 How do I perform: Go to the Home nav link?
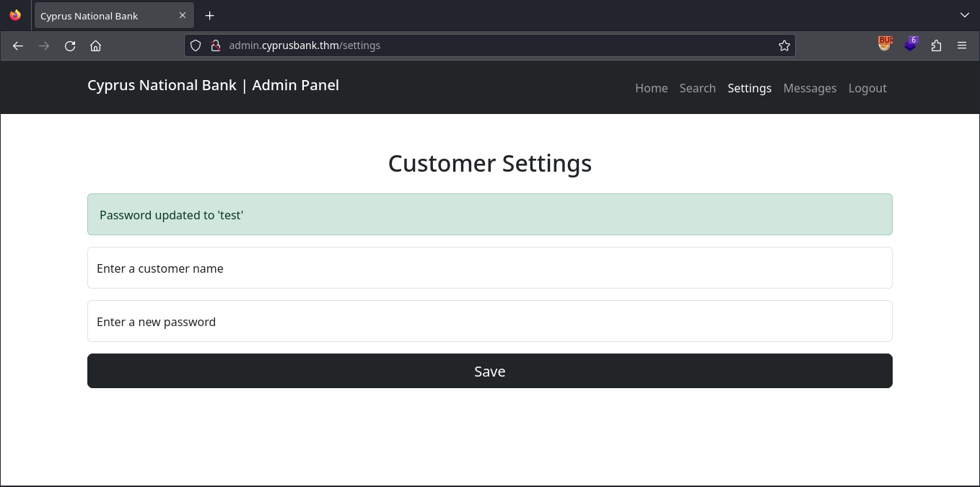point(651,88)
